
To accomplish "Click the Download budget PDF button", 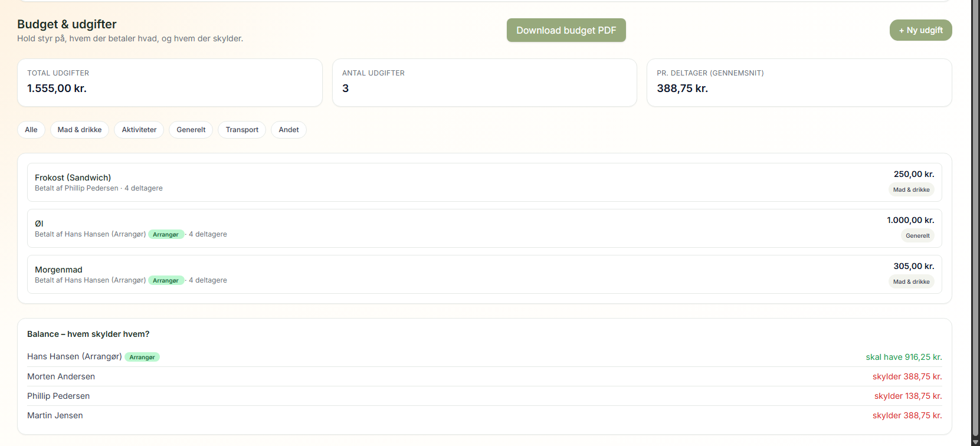I will click(566, 30).
